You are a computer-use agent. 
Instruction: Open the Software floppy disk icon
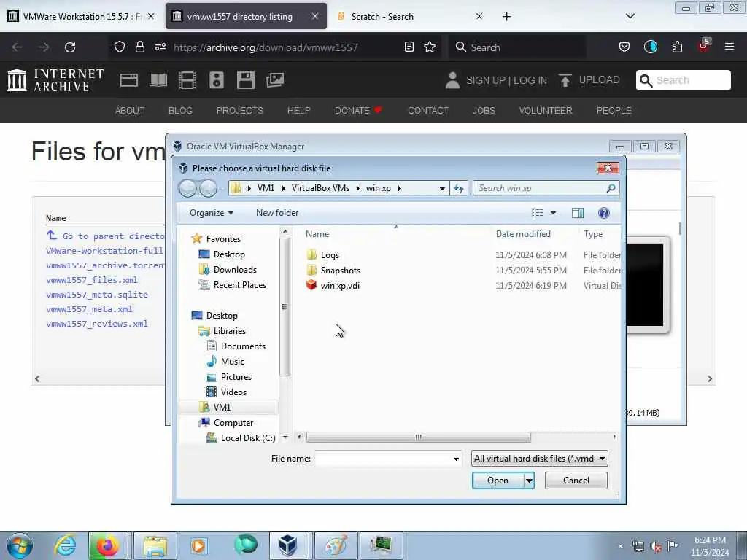(x=245, y=80)
